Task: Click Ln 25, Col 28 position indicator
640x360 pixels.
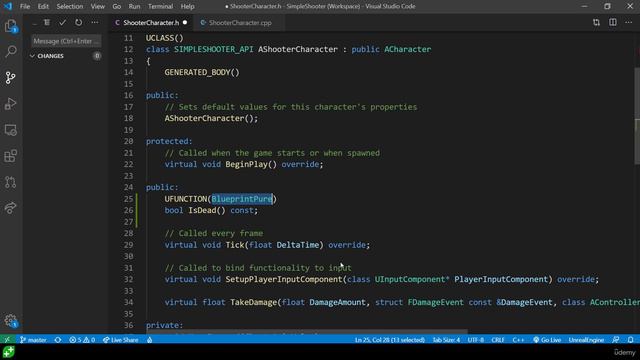Action: click(389, 340)
